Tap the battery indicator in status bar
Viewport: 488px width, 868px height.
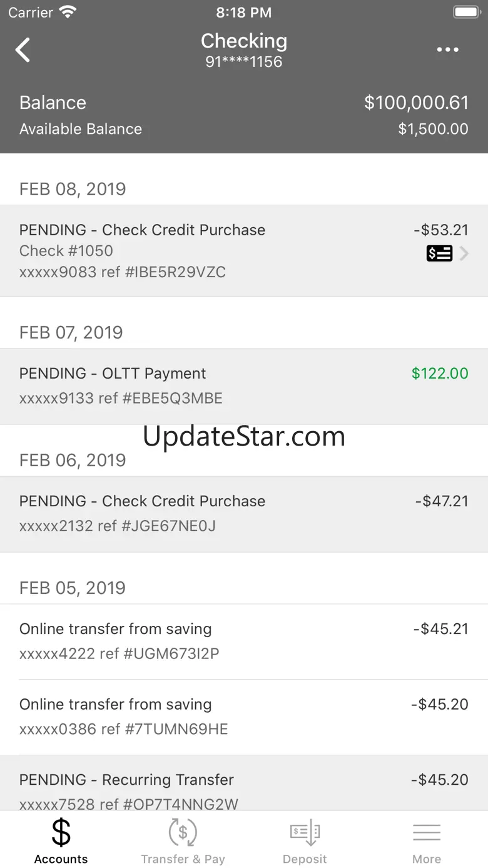(465, 12)
